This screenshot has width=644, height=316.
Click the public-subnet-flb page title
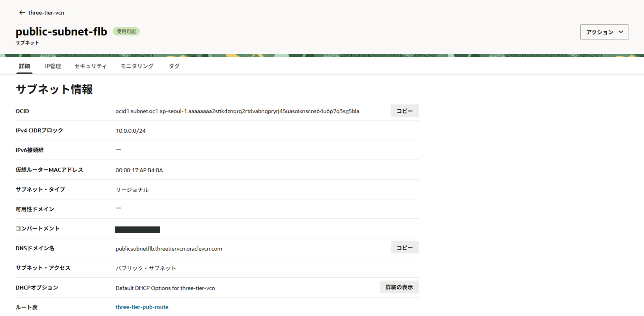tap(61, 31)
